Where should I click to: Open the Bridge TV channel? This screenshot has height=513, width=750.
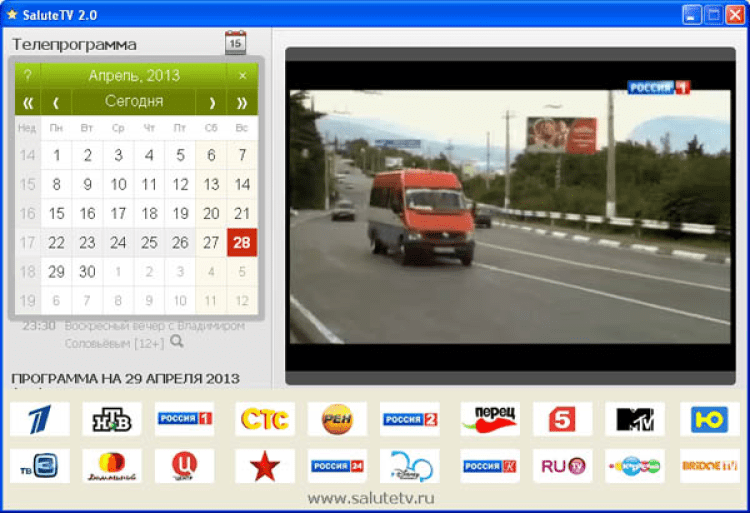pyautogui.click(x=710, y=466)
